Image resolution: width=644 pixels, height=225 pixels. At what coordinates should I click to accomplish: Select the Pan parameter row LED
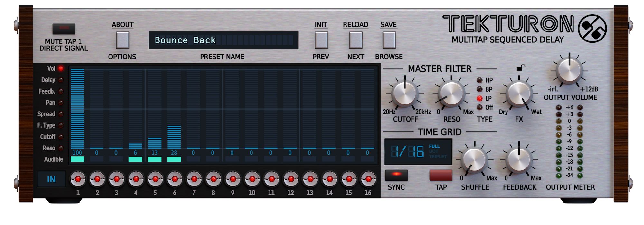tap(61, 103)
